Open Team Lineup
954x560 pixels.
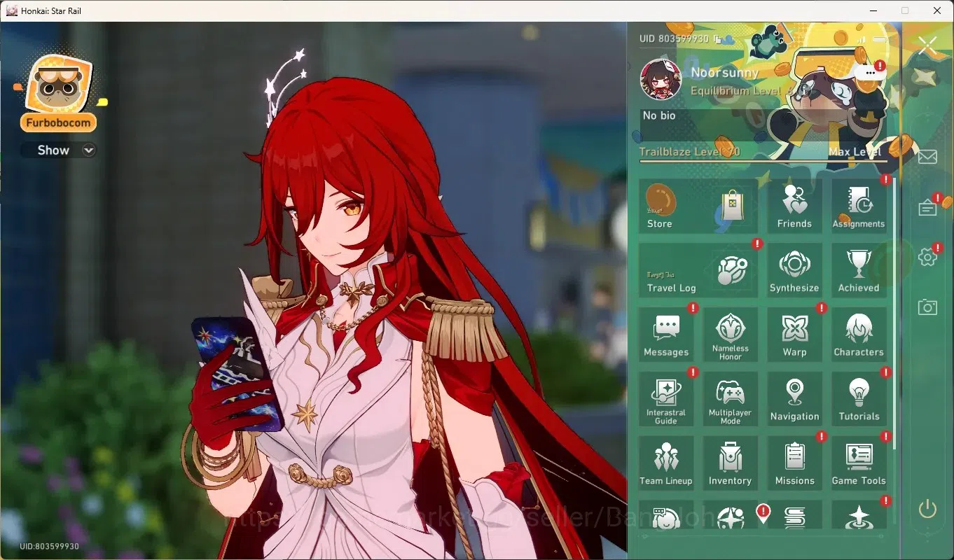[x=666, y=464]
